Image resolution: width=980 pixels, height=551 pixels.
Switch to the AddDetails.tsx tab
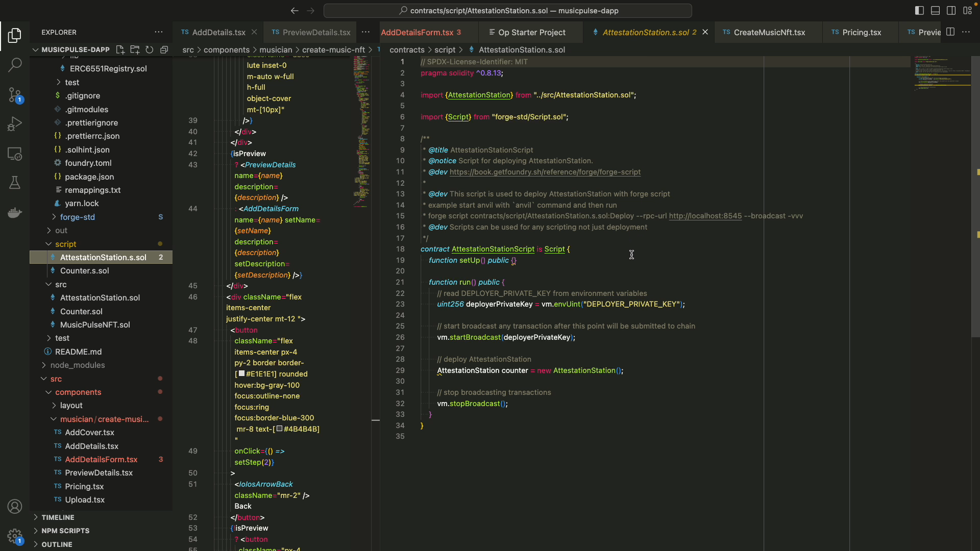click(218, 32)
